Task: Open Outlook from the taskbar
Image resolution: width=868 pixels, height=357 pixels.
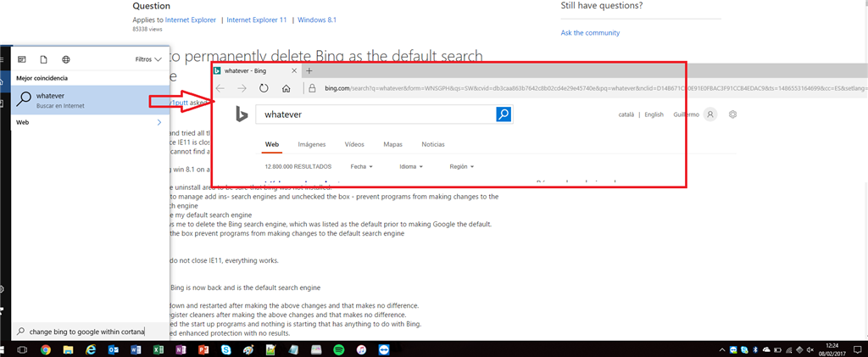Action: (x=114, y=350)
